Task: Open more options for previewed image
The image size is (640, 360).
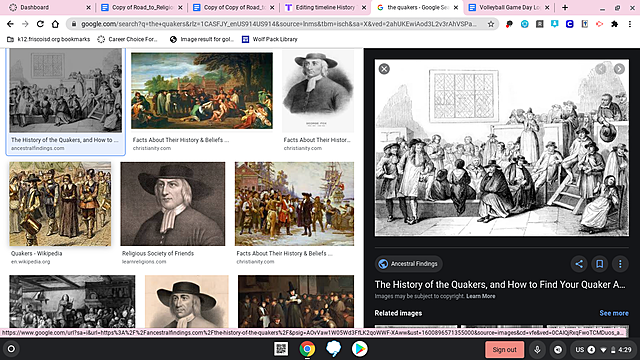Action: click(620, 264)
